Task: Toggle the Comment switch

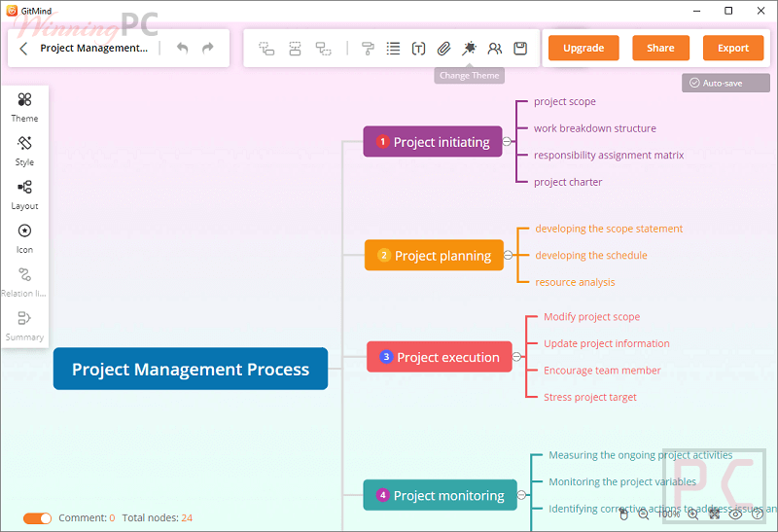Action: pos(38,518)
